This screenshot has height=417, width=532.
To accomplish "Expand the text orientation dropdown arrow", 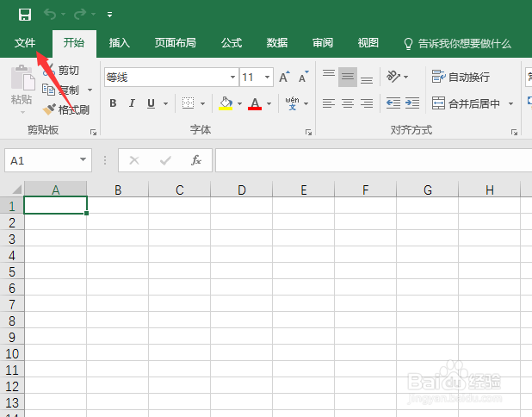I will (406, 77).
